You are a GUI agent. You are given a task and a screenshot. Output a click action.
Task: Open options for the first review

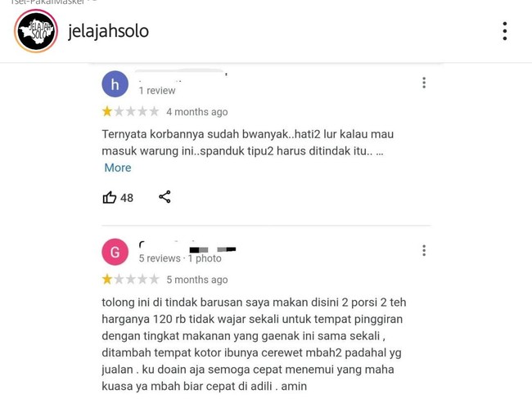pyautogui.click(x=424, y=83)
